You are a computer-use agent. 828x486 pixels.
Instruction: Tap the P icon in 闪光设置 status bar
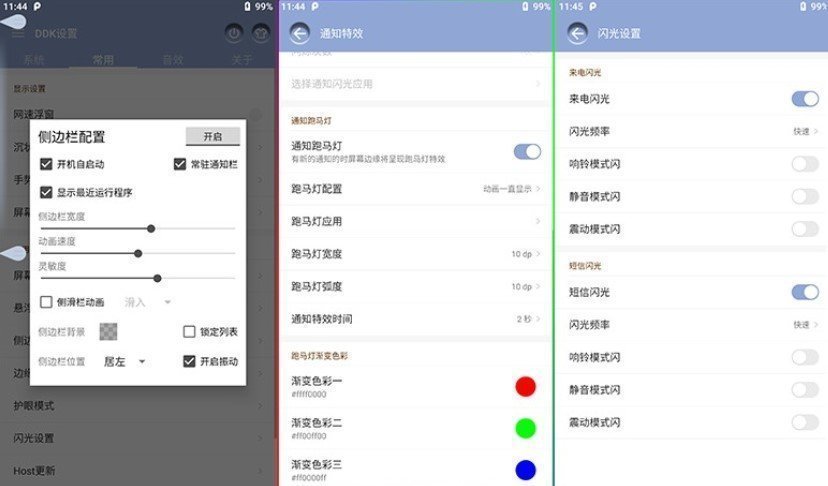point(592,6)
